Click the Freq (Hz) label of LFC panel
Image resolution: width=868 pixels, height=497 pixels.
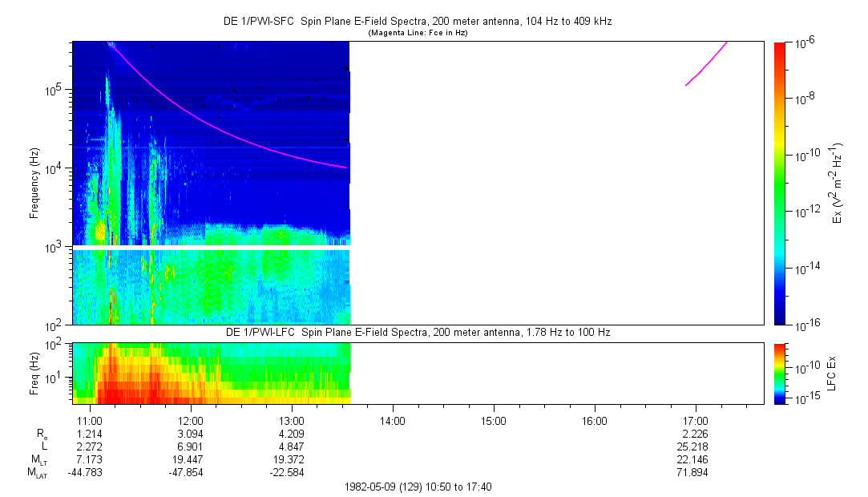[34, 373]
